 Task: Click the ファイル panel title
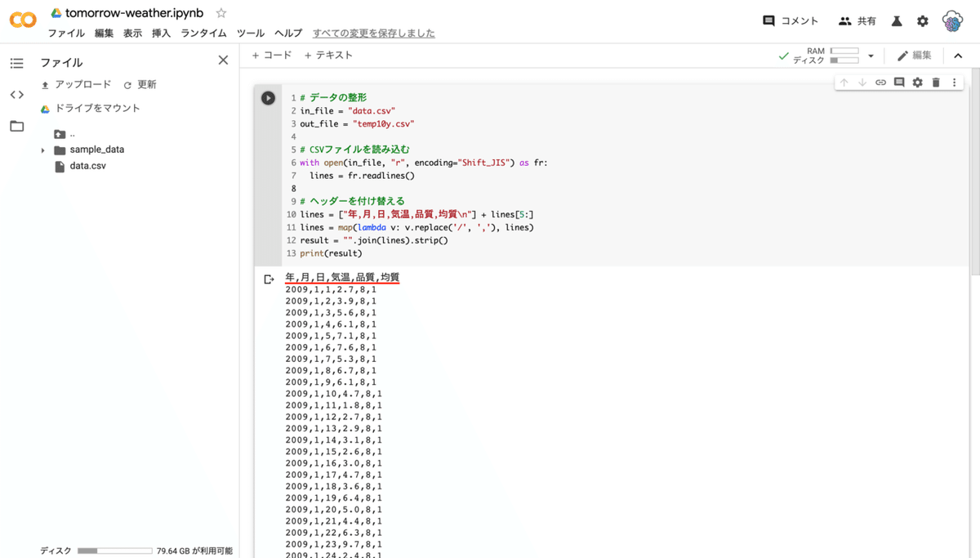point(62,63)
